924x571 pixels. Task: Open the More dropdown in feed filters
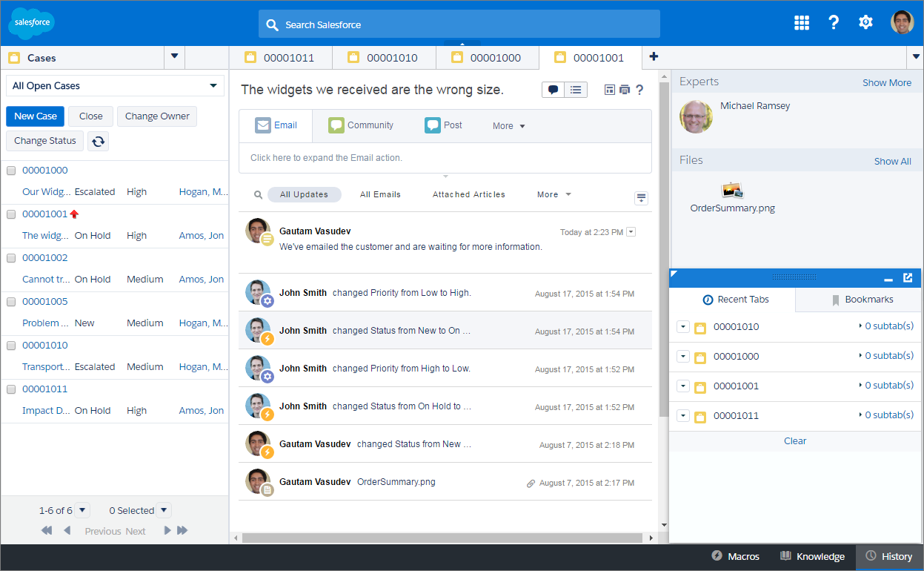pyautogui.click(x=554, y=194)
